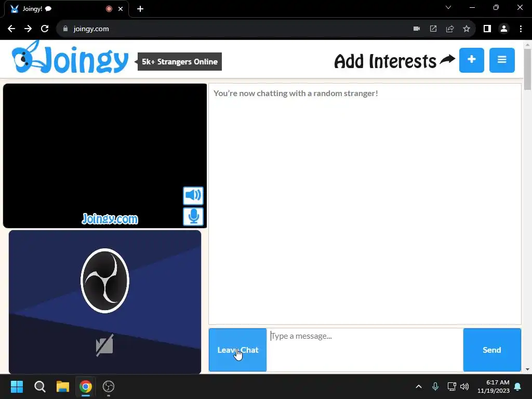
Task: Click the open-in-app icon in address bar
Action: point(433,29)
